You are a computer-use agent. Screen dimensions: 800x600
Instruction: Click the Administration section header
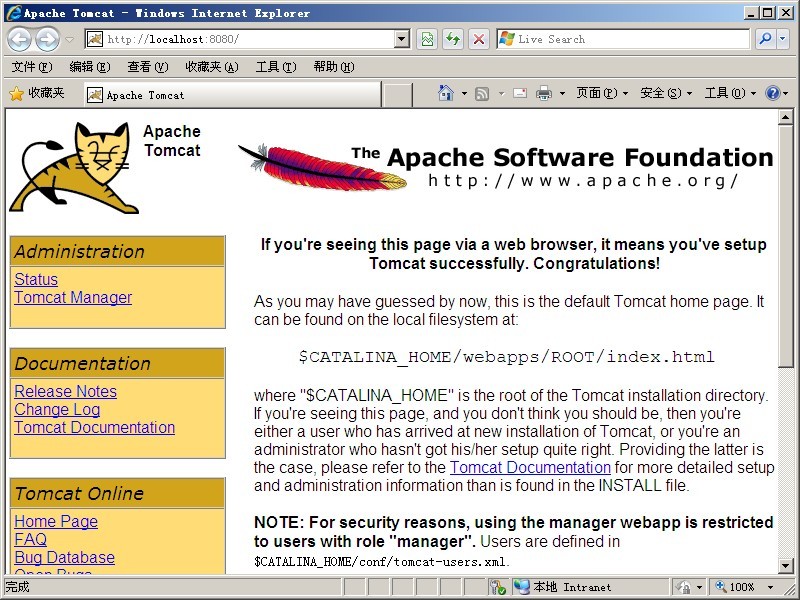(x=117, y=251)
